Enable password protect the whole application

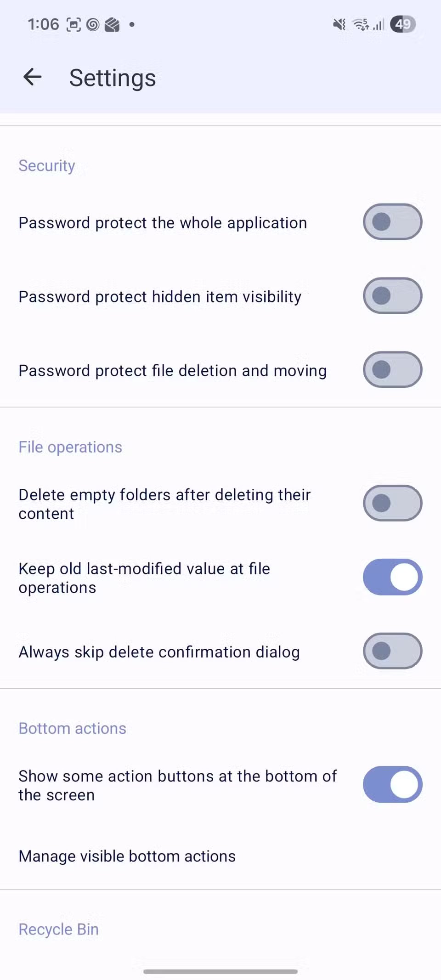[392, 222]
